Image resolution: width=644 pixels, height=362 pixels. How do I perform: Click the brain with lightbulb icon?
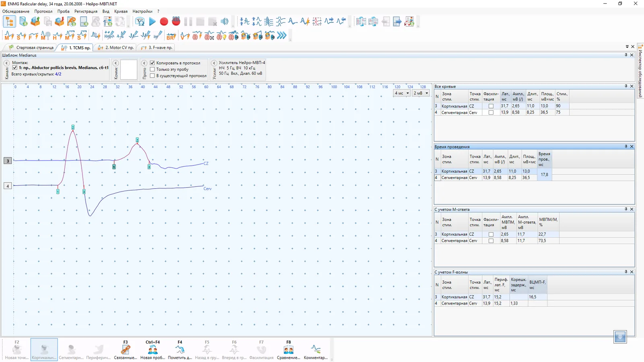pyautogui.click(x=221, y=36)
